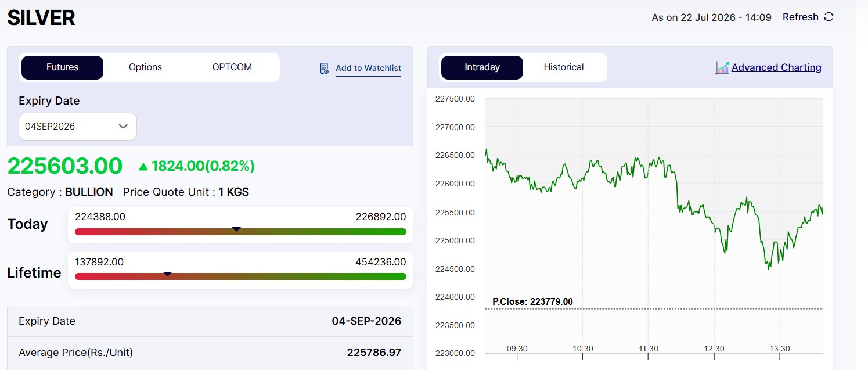868x370 pixels.
Task: Open the OPTCOM tab
Action: tap(232, 67)
